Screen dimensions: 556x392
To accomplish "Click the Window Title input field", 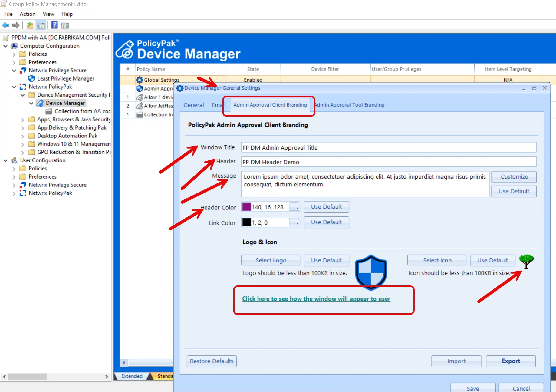I will pyautogui.click(x=389, y=147).
